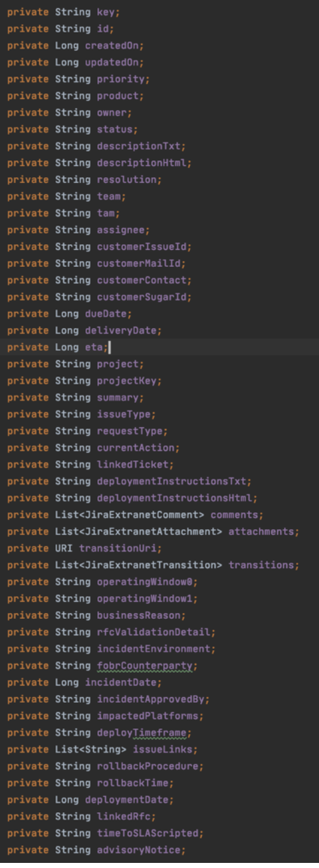Click the 'team' field name
This screenshot has height=868, width=319.
click(x=108, y=196)
